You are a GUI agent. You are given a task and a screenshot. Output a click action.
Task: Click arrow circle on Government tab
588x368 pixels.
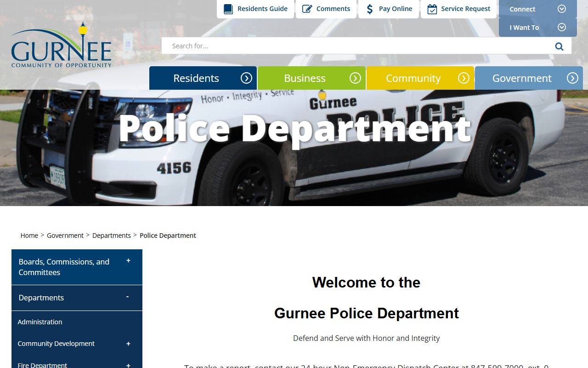click(572, 78)
